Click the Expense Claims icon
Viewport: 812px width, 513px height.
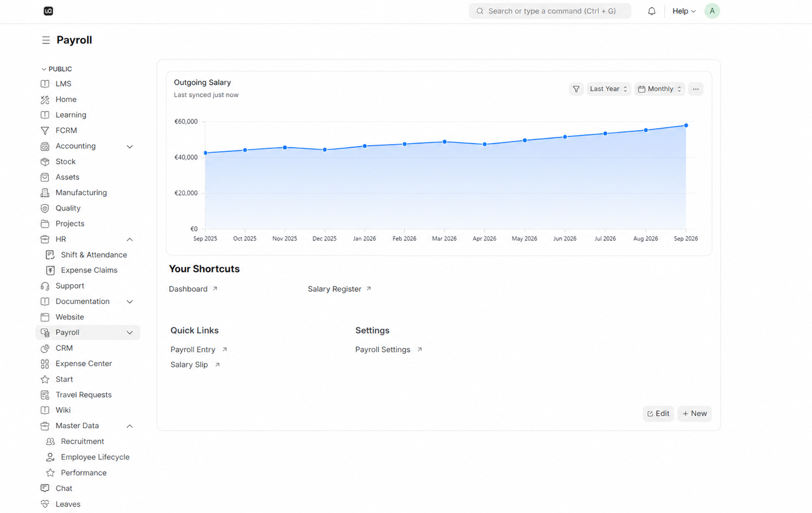point(50,270)
